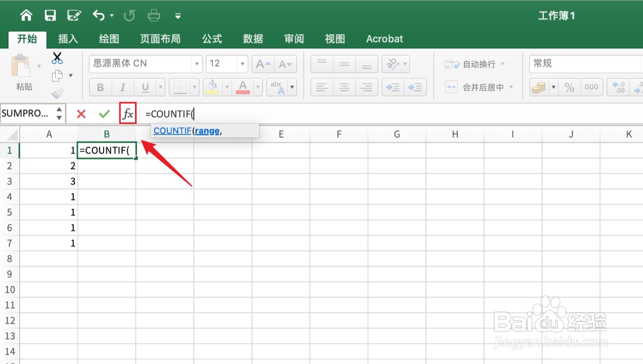Click the range argument link in tooltip
Image resolution: width=643 pixels, height=364 pixels.
[x=207, y=131]
